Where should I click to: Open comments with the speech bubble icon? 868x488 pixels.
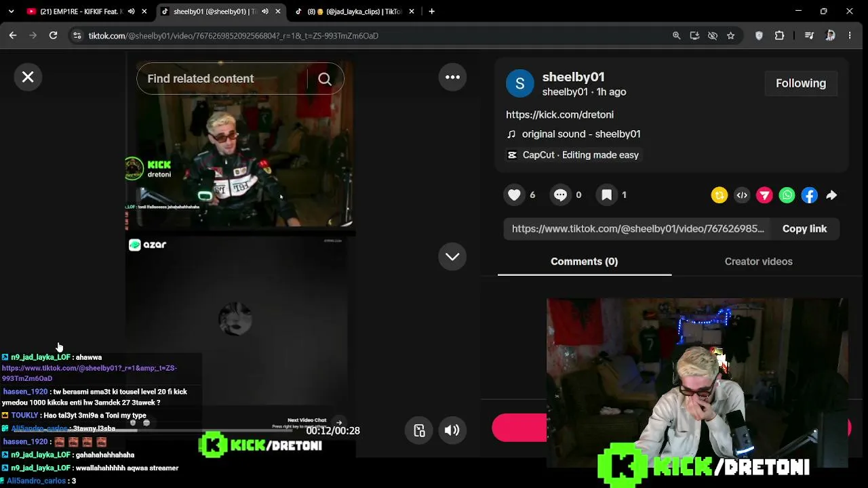point(560,195)
